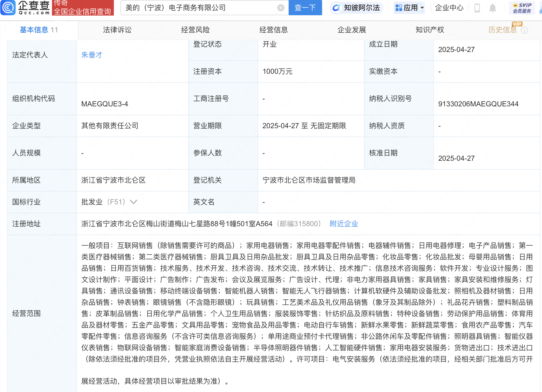Click the 参保人数 label
Viewport: 542px width, 392px height.
pos(207,153)
